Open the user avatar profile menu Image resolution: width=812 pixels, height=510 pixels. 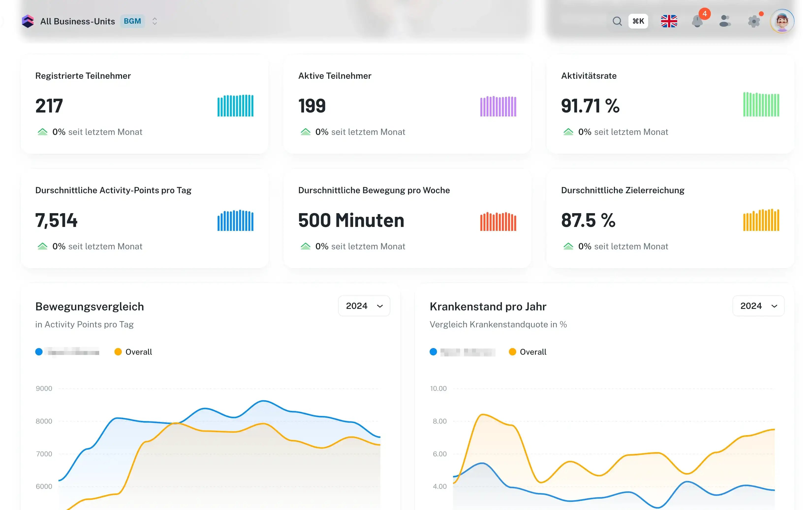click(x=782, y=21)
